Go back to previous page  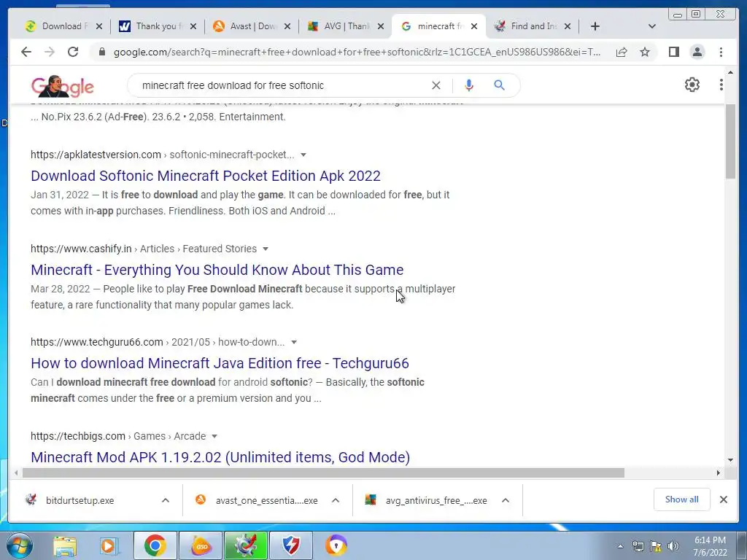pos(26,52)
